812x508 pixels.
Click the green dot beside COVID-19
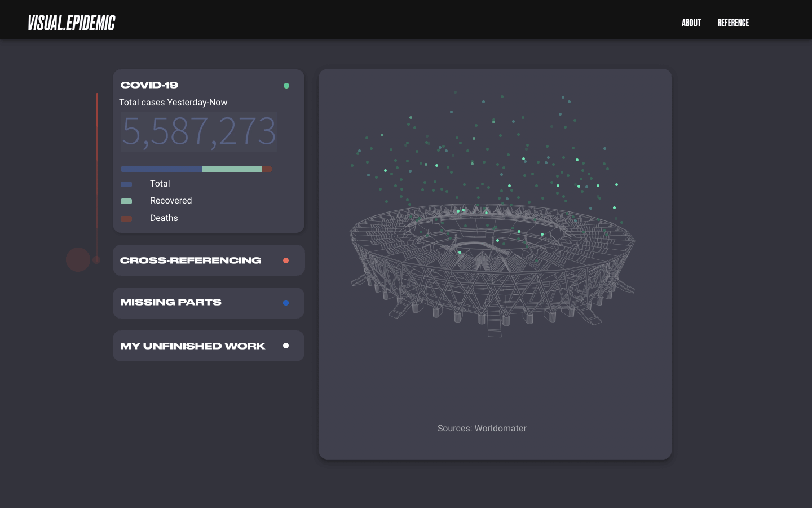pos(286,86)
